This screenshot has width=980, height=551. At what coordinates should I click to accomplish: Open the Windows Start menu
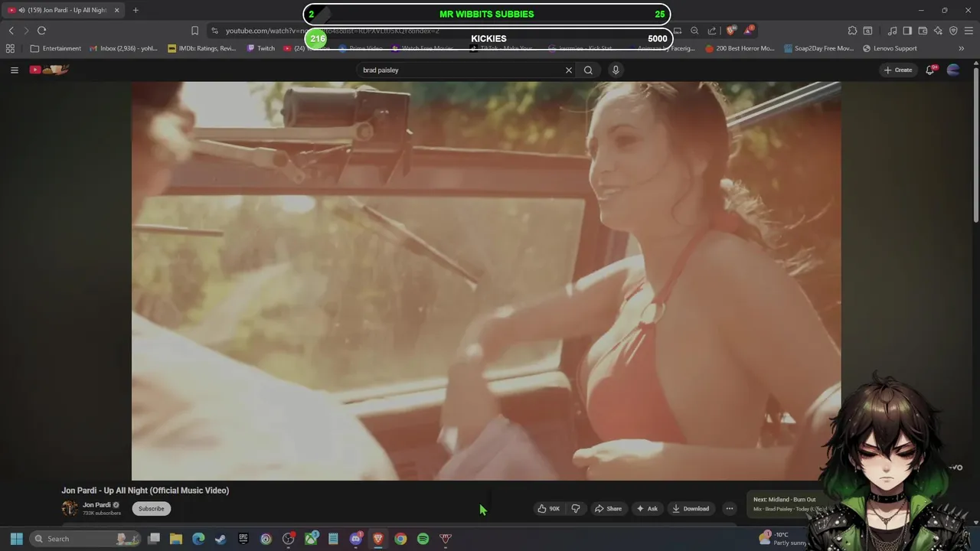(16, 539)
